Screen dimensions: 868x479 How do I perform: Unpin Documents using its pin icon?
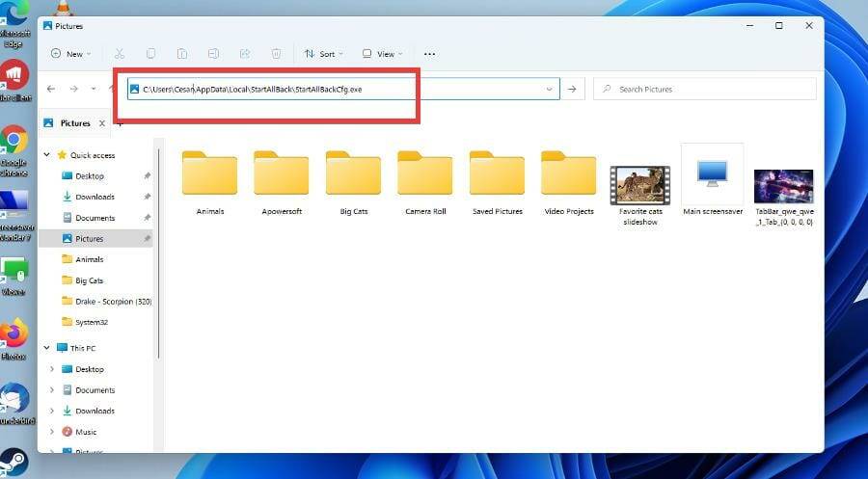147,218
